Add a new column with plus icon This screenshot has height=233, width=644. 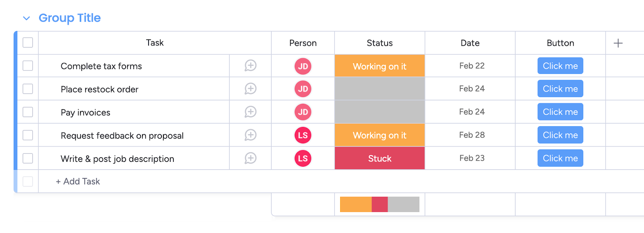[x=618, y=43]
